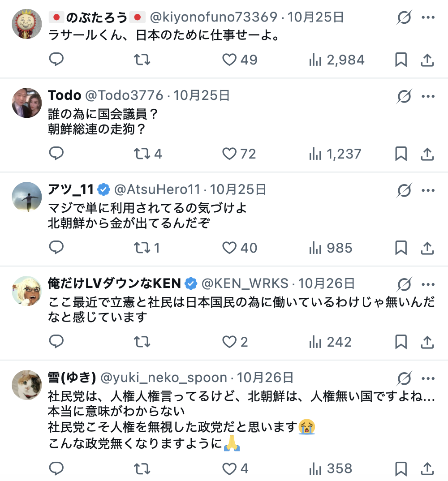Screen dimensions: 448x481
Task: Bookmark the KEN_WRKS tweet
Action: (x=401, y=342)
